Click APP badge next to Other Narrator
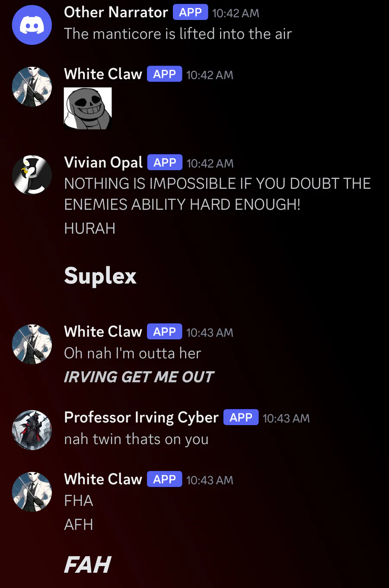 pyautogui.click(x=190, y=12)
